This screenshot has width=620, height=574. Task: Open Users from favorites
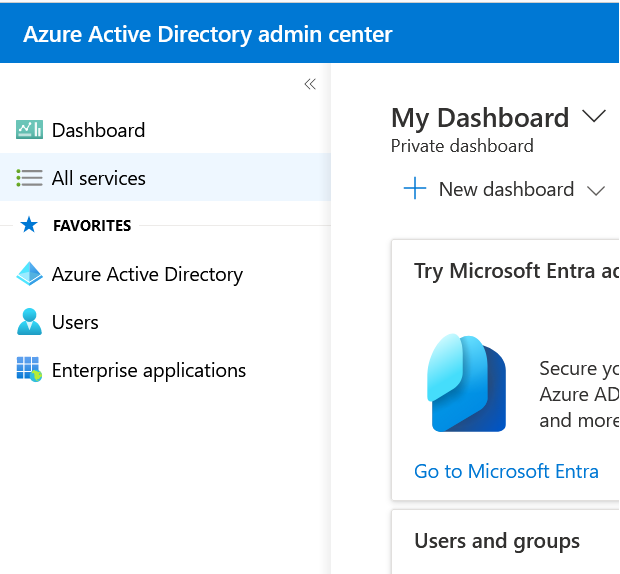click(x=165, y=322)
